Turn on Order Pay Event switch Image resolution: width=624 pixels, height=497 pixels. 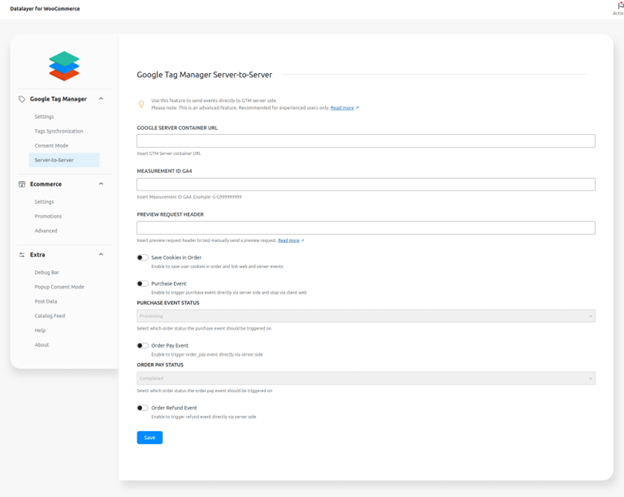(x=142, y=345)
